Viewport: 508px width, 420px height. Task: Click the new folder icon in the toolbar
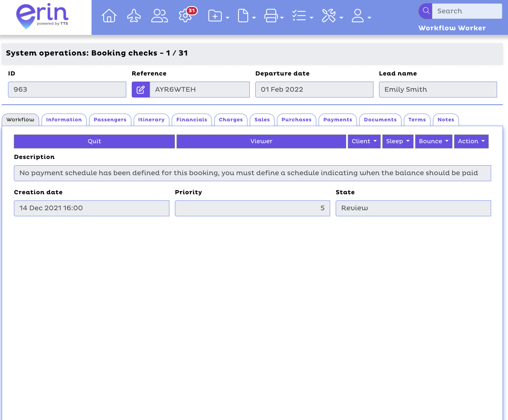[x=215, y=16]
